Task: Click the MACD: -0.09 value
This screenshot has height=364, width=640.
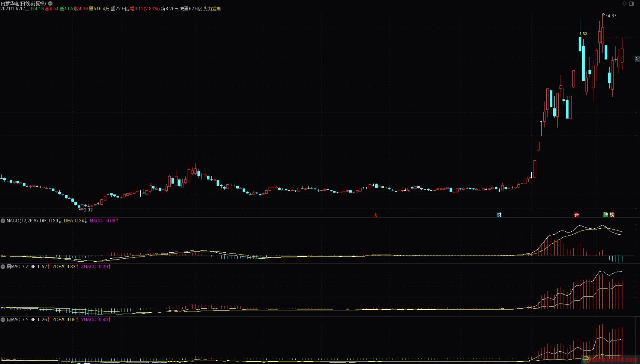Action: (x=102, y=221)
